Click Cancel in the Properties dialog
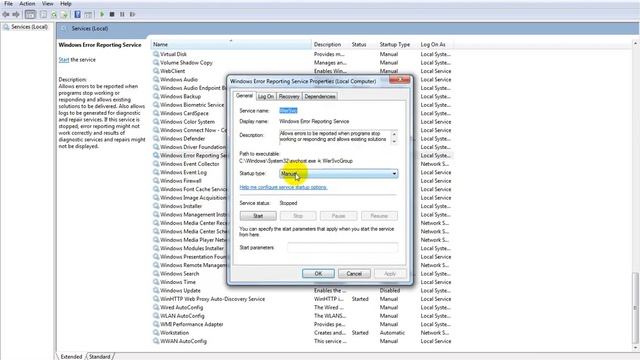 354,273
